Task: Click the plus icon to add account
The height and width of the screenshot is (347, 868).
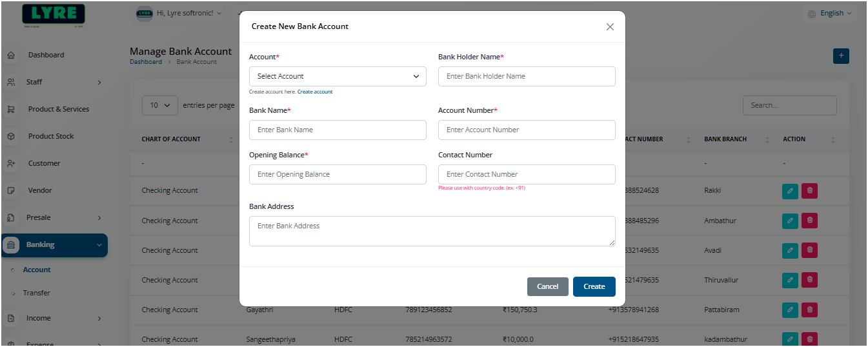Action: pyautogui.click(x=841, y=56)
